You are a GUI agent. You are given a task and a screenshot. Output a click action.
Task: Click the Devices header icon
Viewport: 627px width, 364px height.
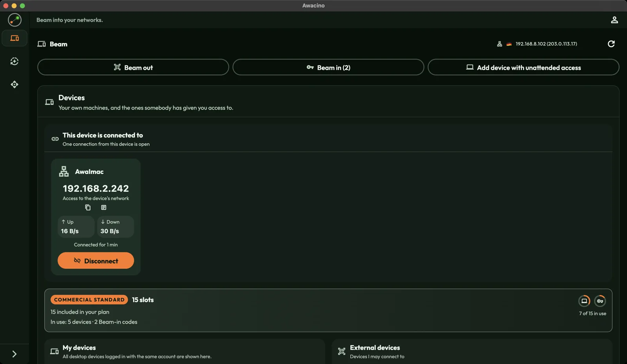click(x=49, y=102)
